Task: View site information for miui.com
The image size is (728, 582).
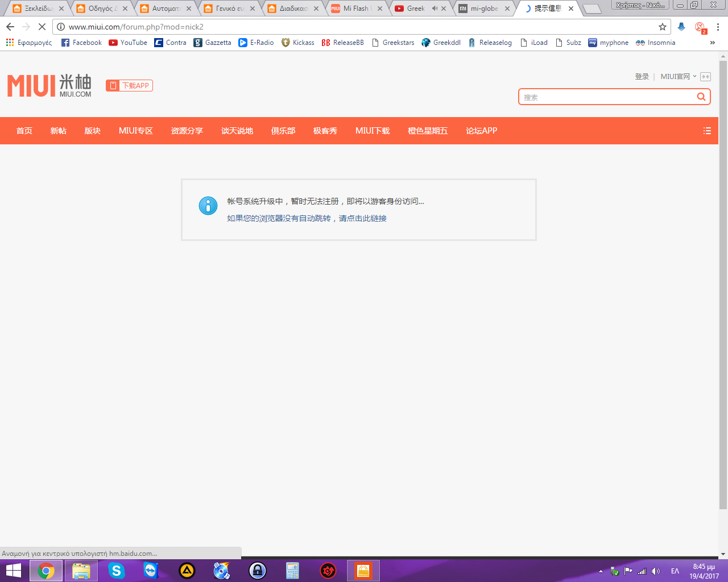Action: coord(61,27)
